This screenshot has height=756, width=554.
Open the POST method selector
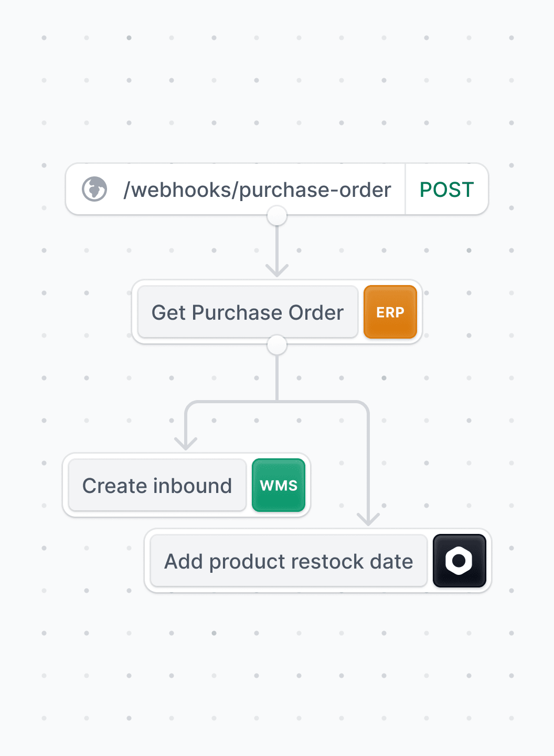pyautogui.click(x=446, y=190)
